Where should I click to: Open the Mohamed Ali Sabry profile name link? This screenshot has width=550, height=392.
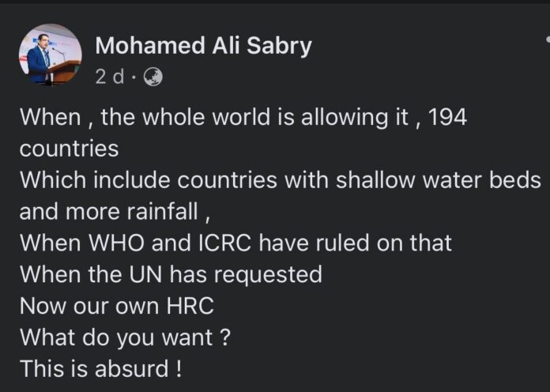click(x=203, y=47)
